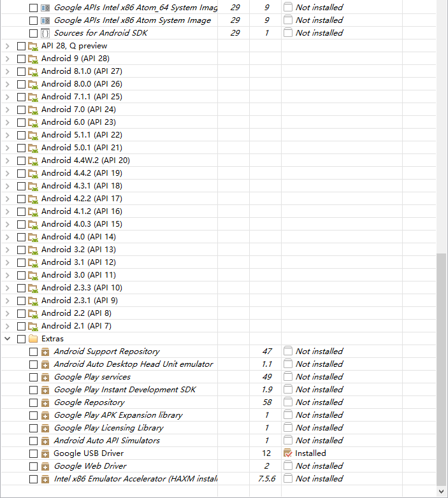Click Android Auto API Simulators package icon
The width and height of the screenshot is (448, 498).
pyautogui.click(x=45, y=441)
